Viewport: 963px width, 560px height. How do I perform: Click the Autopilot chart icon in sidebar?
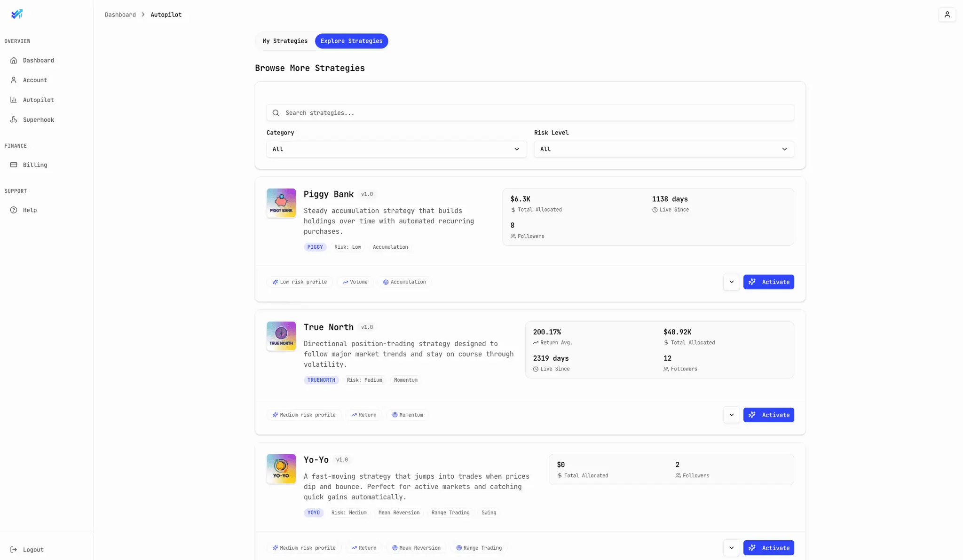tap(14, 100)
